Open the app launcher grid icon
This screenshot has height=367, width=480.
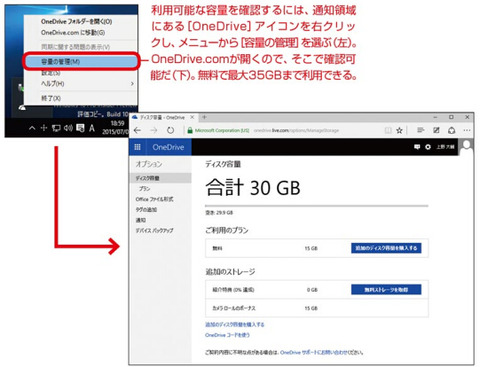137,147
